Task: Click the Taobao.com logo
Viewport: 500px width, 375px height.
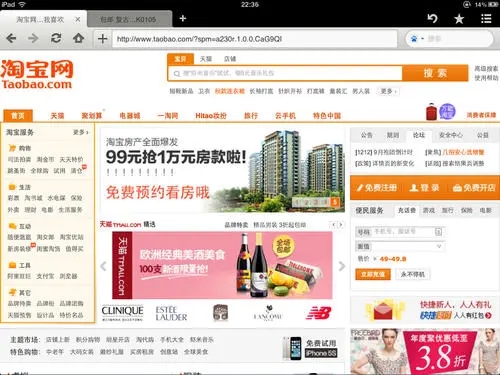Action: pyautogui.click(x=37, y=75)
